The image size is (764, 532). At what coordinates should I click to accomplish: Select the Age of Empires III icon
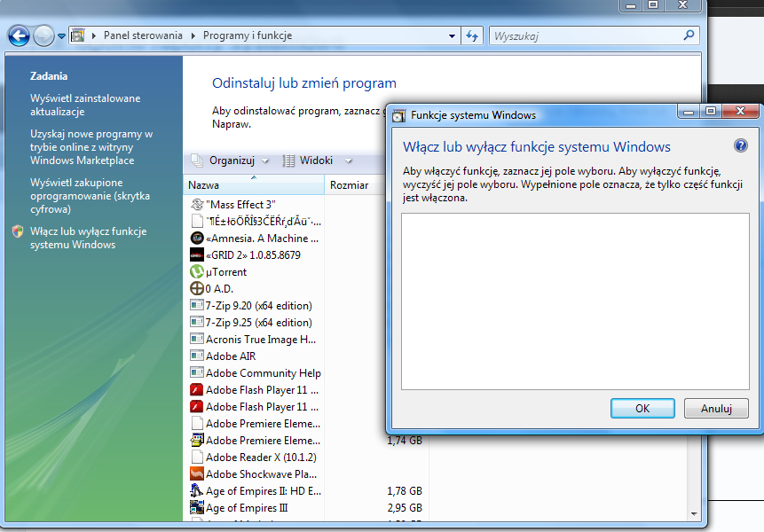197,507
